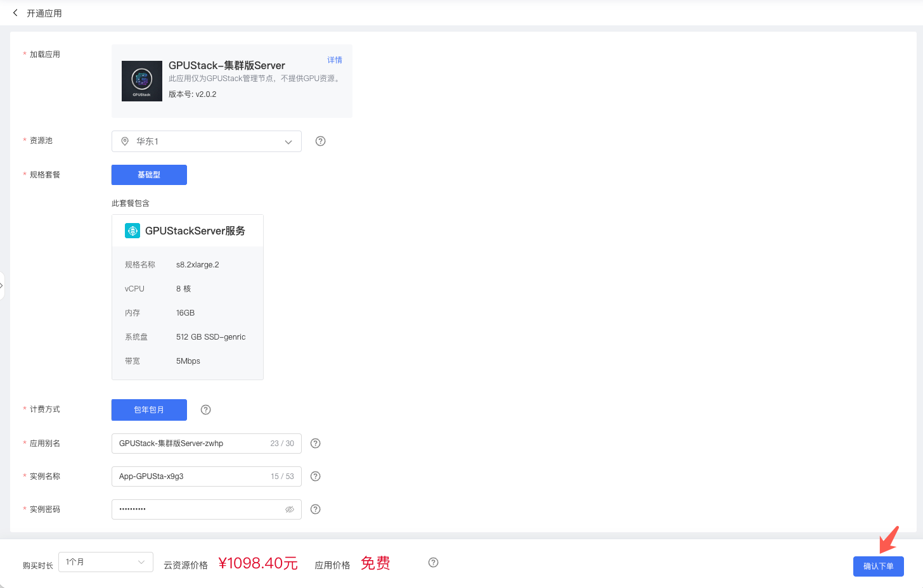Click the 确认下单 confirm order button
The image size is (923, 588).
879,566
